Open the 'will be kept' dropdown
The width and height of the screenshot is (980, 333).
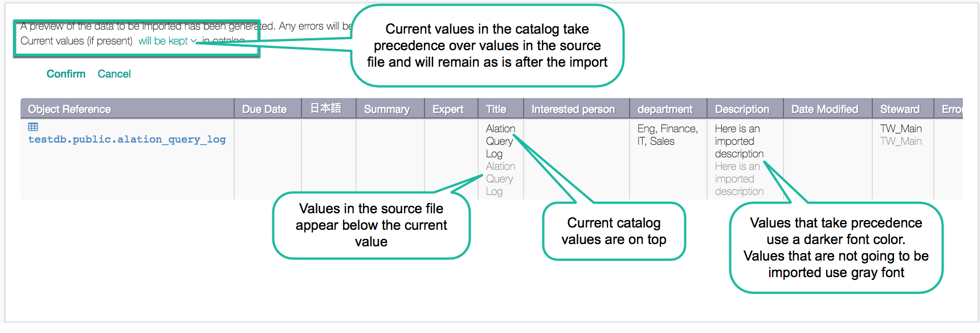(x=167, y=41)
